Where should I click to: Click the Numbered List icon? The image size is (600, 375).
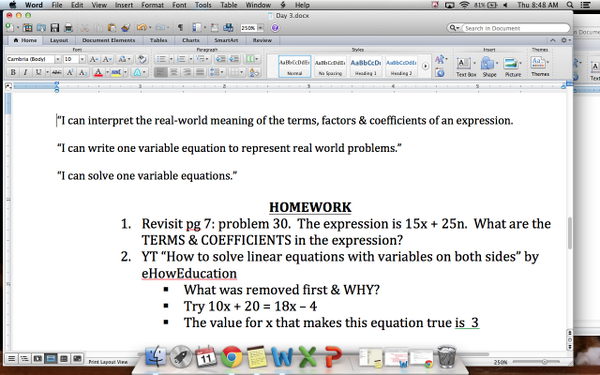coord(181,59)
